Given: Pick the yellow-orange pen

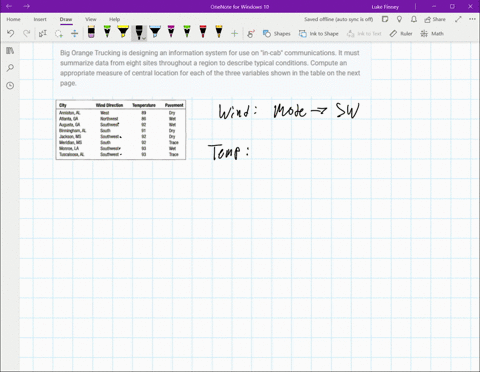Looking at the screenshot, I should point(219,32).
